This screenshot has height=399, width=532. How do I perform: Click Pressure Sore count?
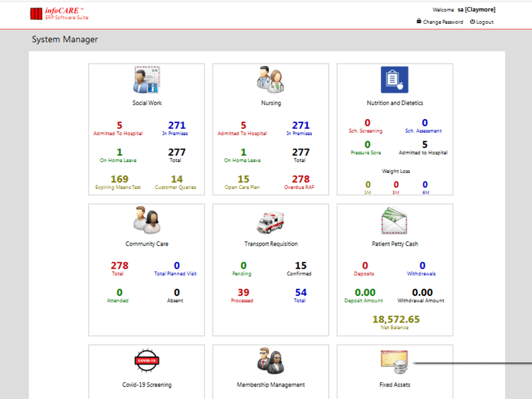(x=368, y=145)
